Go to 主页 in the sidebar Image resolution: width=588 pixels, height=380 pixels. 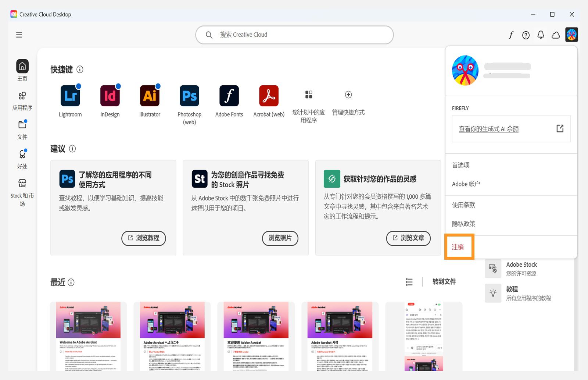(x=22, y=71)
